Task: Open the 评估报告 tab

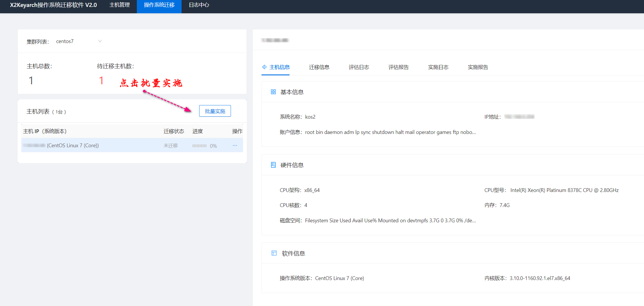Action: pos(398,67)
